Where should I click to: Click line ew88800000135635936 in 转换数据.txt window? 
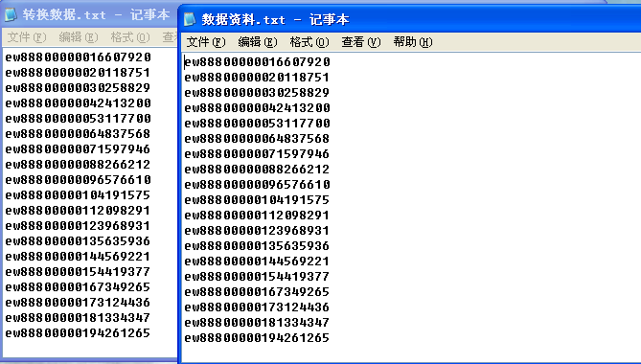(x=78, y=241)
